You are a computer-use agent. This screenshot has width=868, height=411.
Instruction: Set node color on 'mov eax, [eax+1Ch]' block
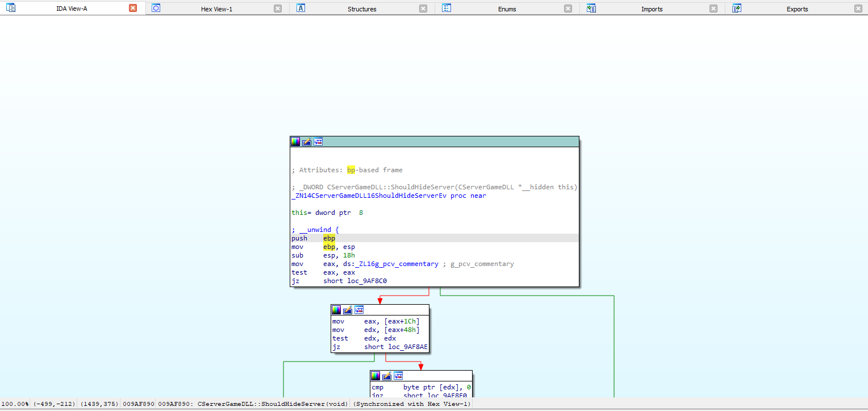click(x=336, y=310)
